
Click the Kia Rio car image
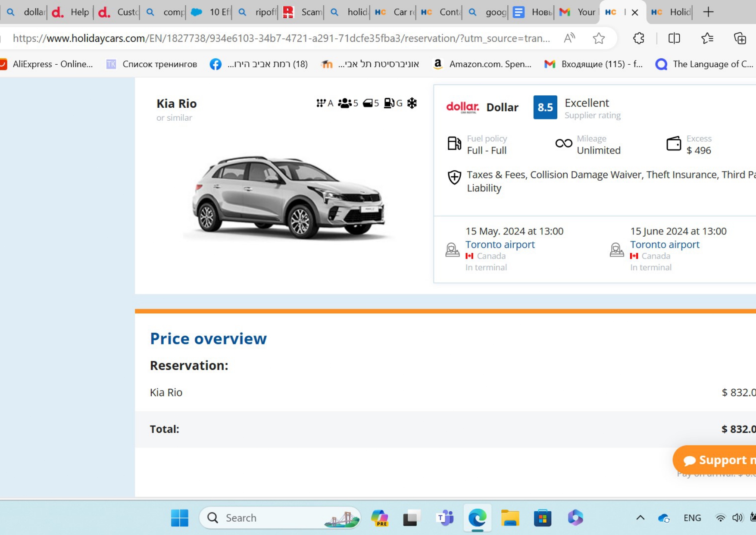pos(288,197)
